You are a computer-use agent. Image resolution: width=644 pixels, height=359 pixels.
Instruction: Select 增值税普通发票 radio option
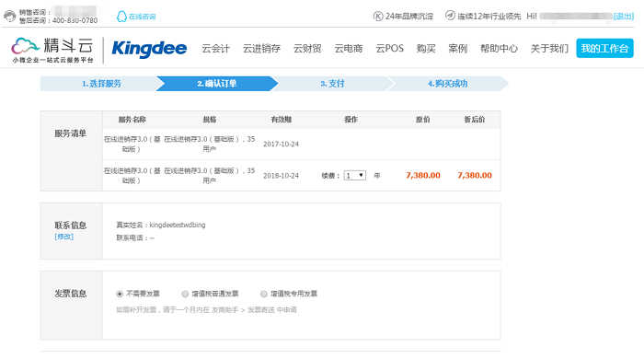click(x=185, y=294)
